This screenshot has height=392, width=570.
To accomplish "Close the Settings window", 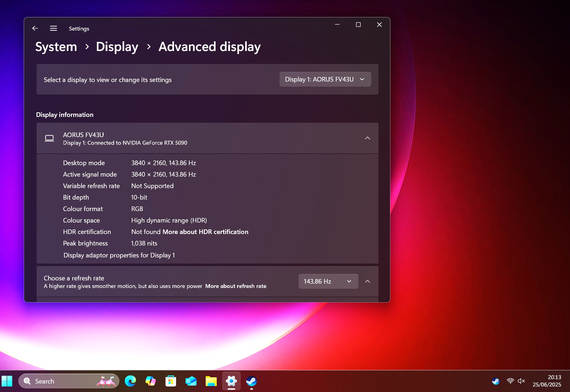I will (x=379, y=25).
